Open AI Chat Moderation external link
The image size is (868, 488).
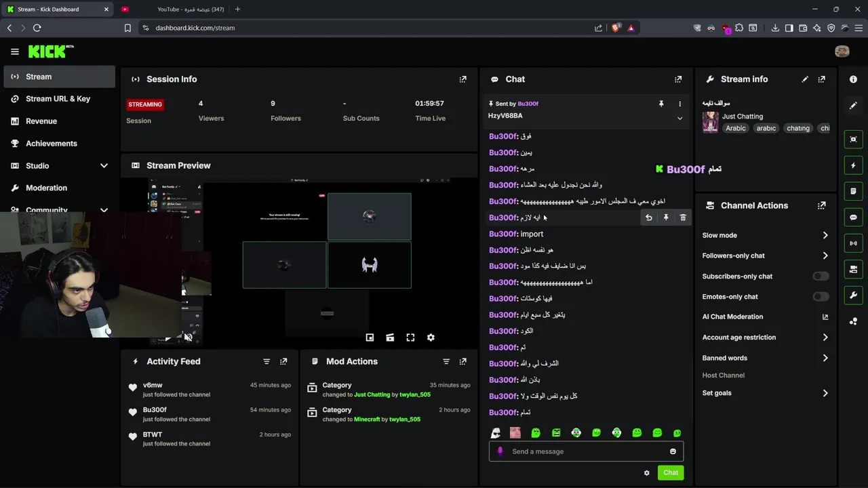point(825,317)
